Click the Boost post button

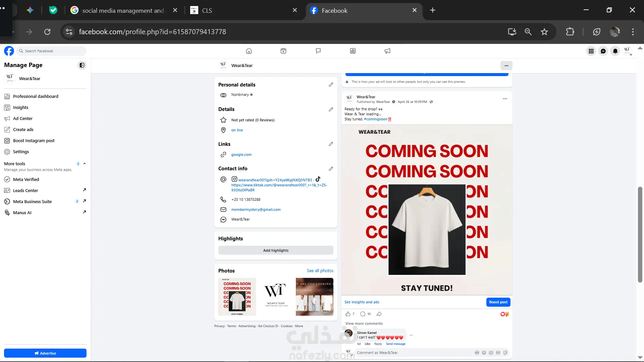click(498, 302)
